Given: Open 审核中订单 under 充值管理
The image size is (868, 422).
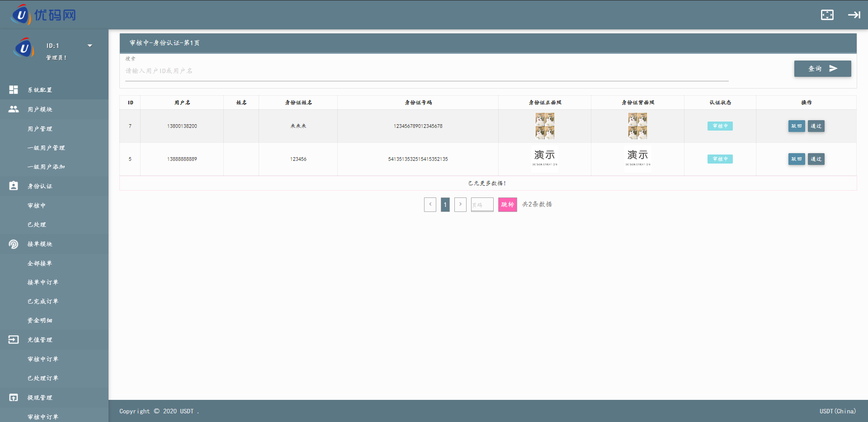Looking at the screenshot, I should tap(54, 359).
